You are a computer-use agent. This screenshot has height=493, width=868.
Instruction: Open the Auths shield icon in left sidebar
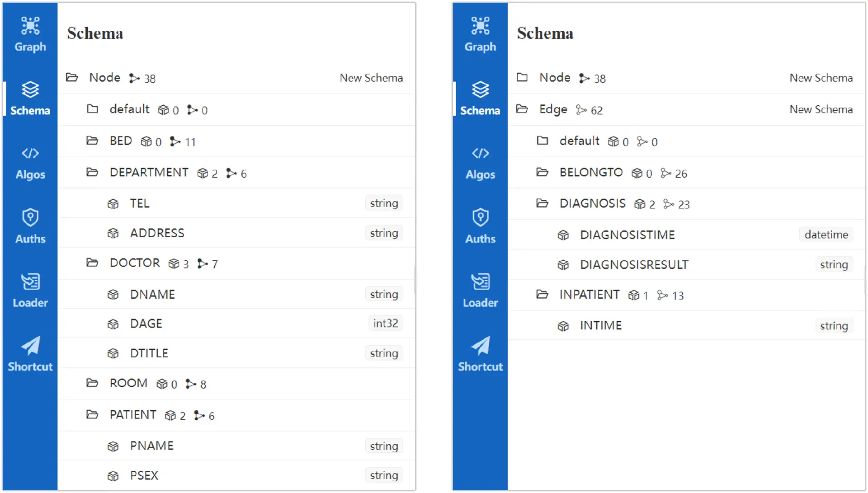coord(30,226)
